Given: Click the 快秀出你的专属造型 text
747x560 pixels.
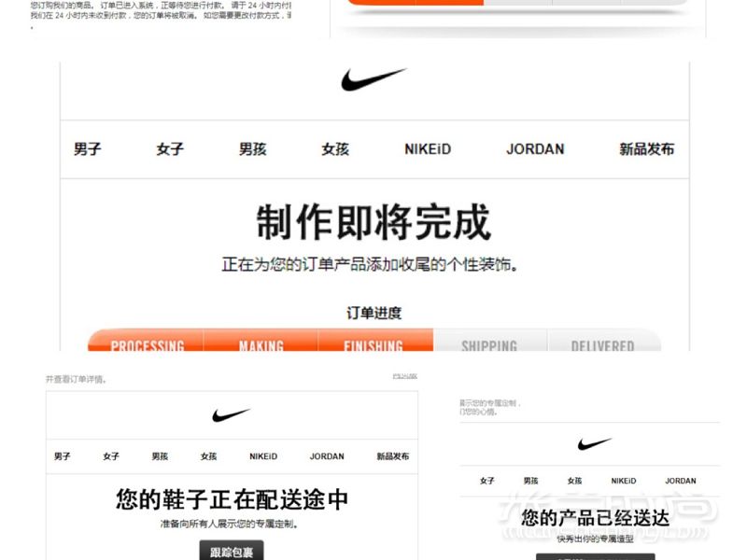Looking at the screenshot, I should (x=595, y=539).
